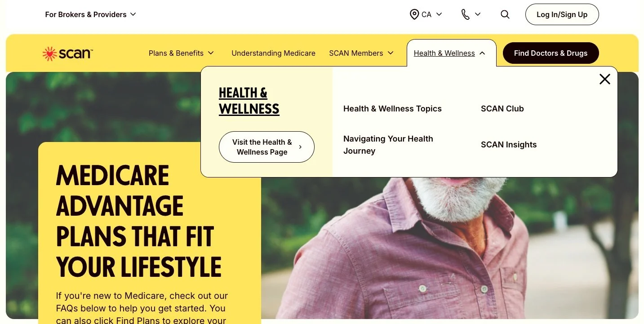Open the search magnifier icon
This screenshot has width=644, height=324.
coord(505,14)
